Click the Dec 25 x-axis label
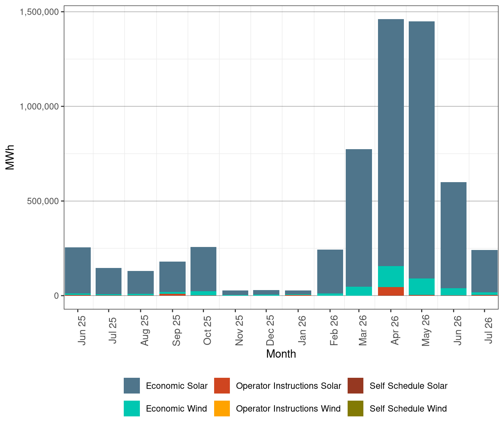 [x=270, y=331]
